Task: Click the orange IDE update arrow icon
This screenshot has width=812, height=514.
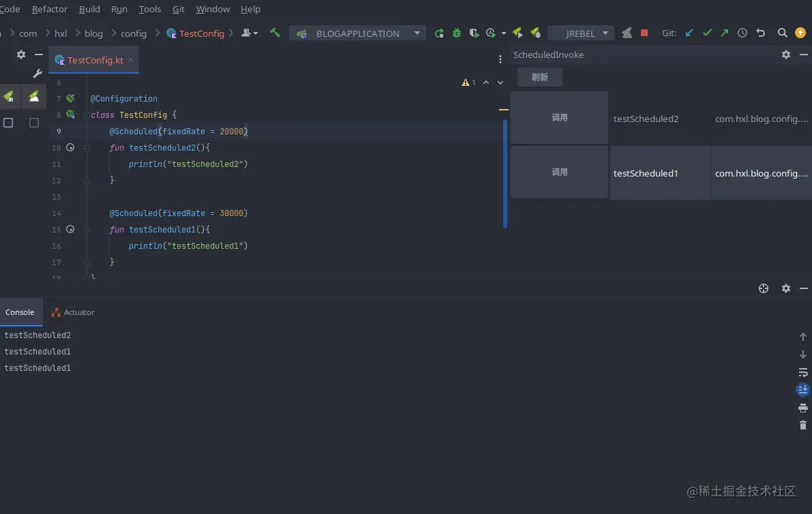Action: (x=800, y=33)
